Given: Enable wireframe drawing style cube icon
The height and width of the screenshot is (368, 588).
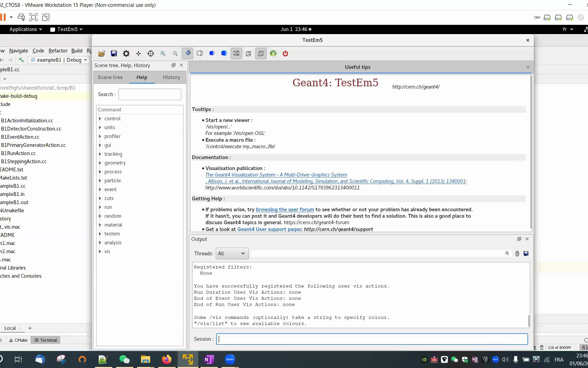Looking at the screenshot, I should click(236, 53).
